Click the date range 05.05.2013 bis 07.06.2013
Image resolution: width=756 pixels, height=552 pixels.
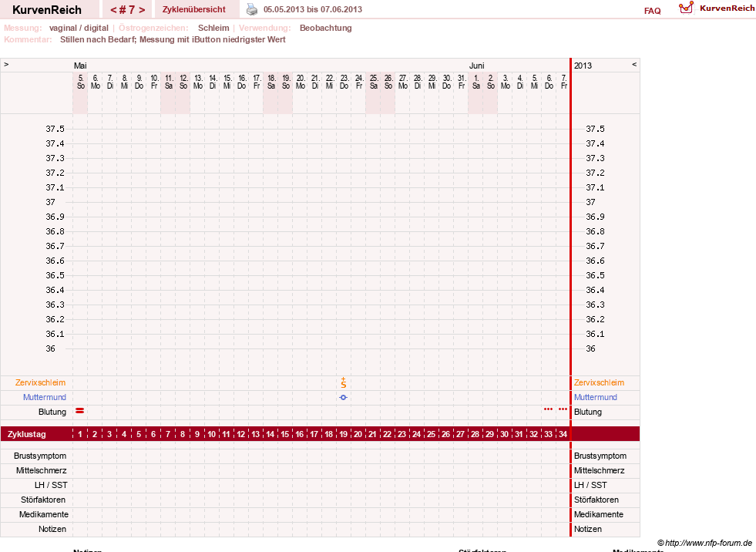[x=312, y=9]
